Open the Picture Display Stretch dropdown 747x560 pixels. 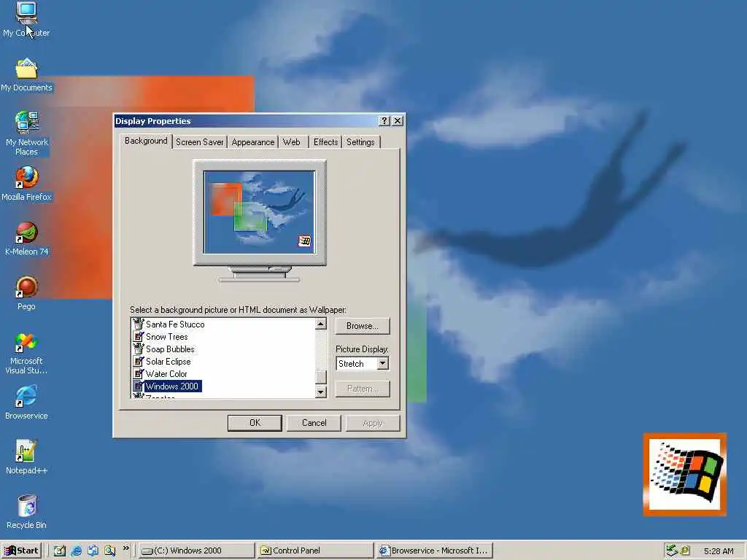click(382, 364)
